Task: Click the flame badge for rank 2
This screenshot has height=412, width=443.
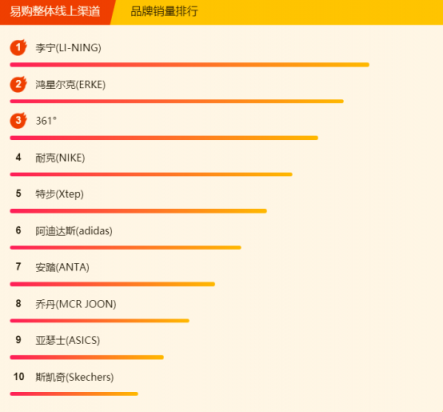Action: point(18,84)
